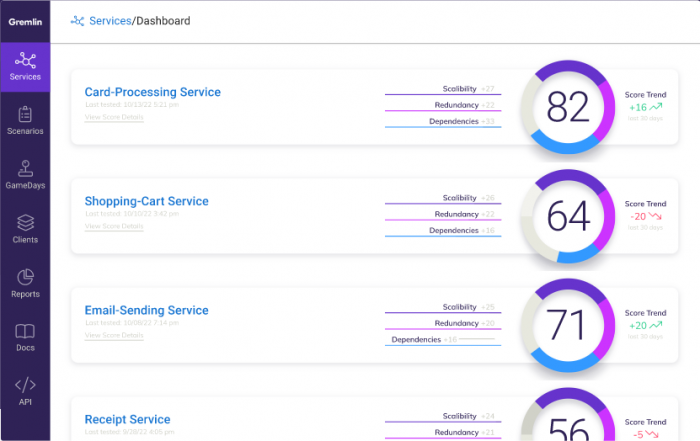Open Receipt Service
Viewport: 700px width, 441px height.
(x=127, y=420)
